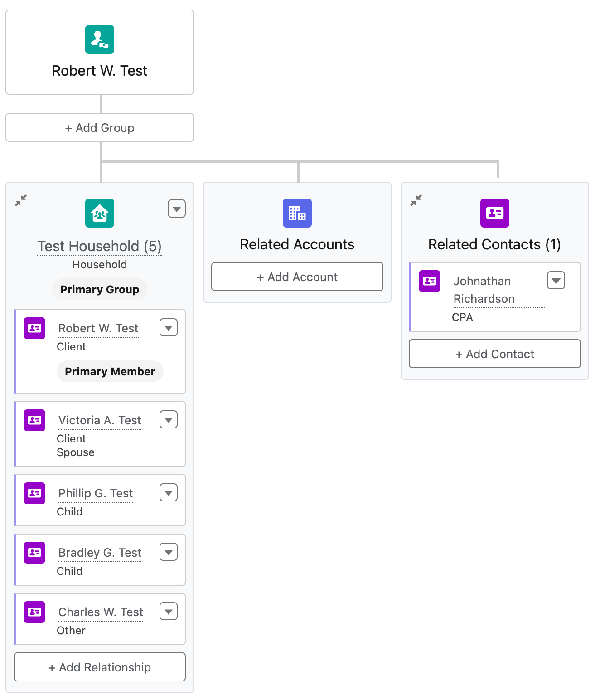Open dropdown menu for Johnathan Richardson
The image size is (600, 700).
point(556,281)
